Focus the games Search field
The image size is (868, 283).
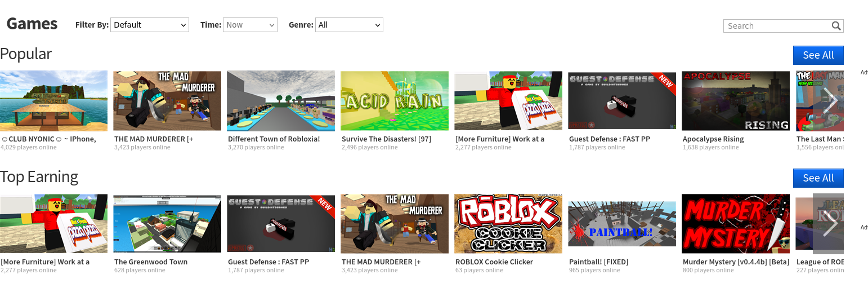(x=777, y=25)
